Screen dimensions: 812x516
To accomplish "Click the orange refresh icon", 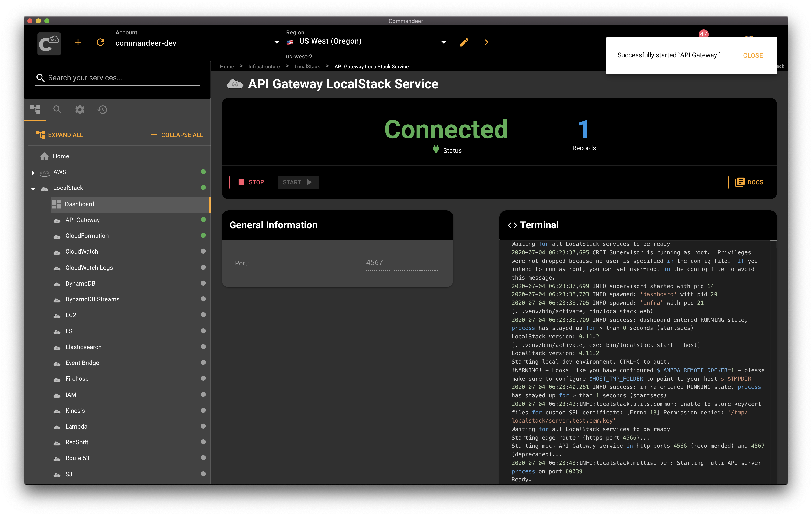I will pyautogui.click(x=100, y=42).
